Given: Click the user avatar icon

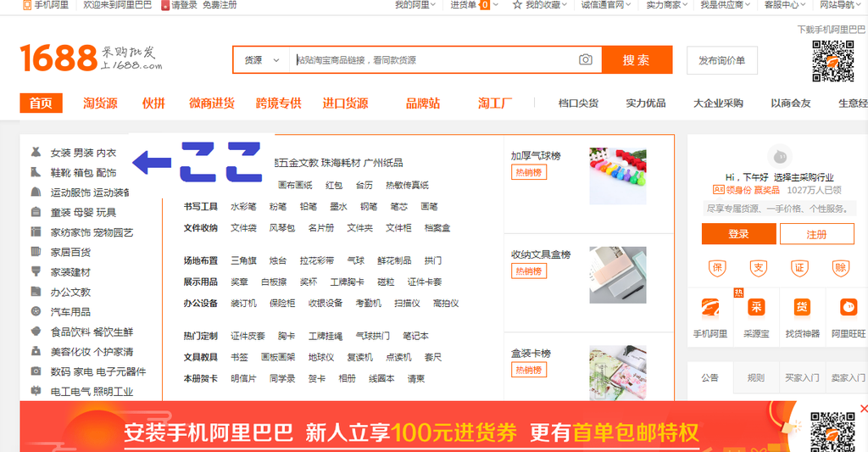Looking at the screenshot, I should (780, 157).
